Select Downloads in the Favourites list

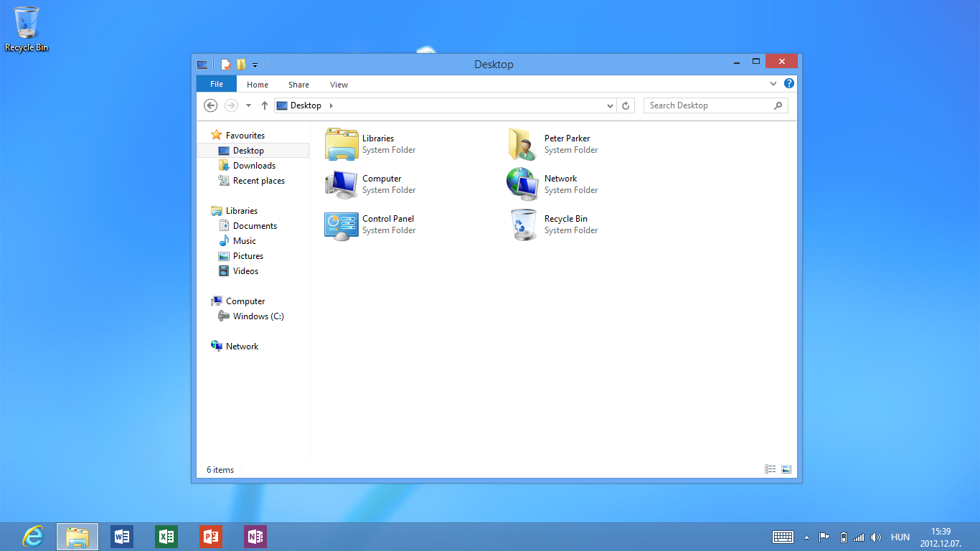[x=254, y=166]
